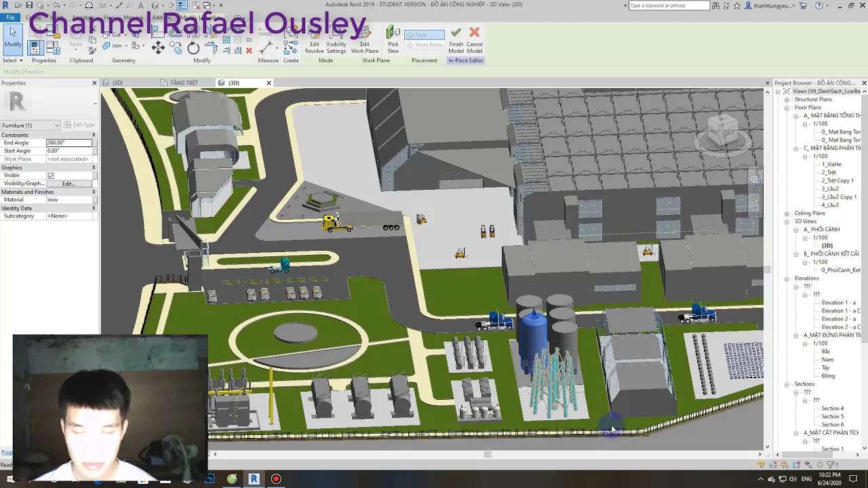
Task: Click the selection Filter funnel icon
Action: (831, 465)
